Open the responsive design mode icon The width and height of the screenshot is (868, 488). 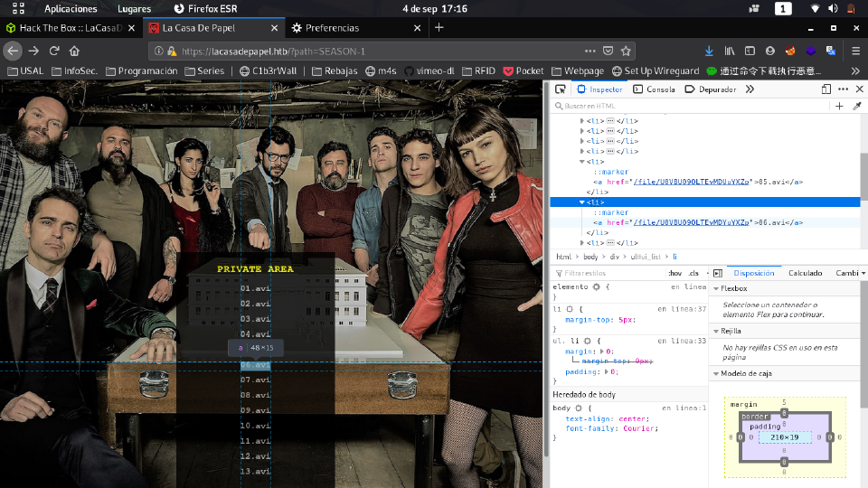826,89
